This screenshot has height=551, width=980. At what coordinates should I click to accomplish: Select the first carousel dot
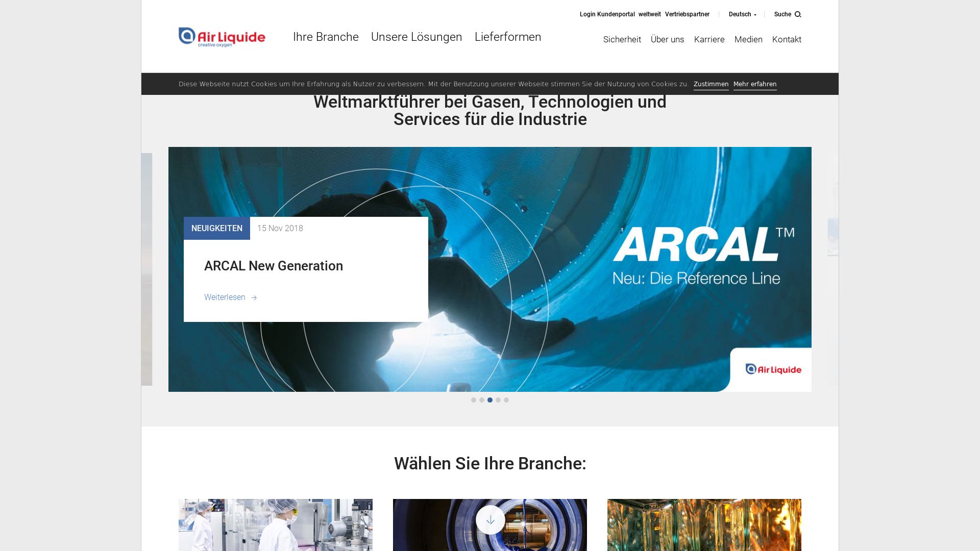tap(474, 400)
